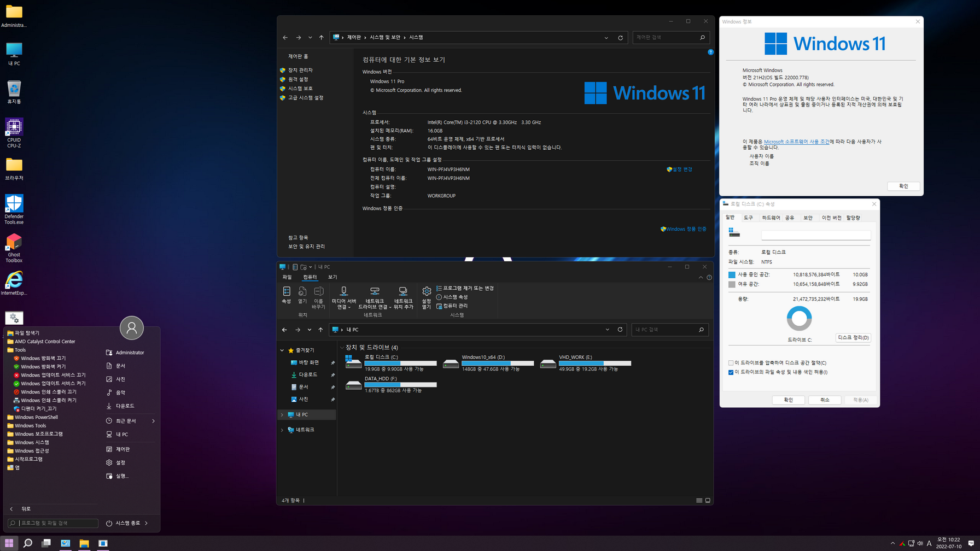Open the 보기 ribbon tab
The width and height of the screenshot is (980, 551).
pyautogui.click(x=332, y=277)
